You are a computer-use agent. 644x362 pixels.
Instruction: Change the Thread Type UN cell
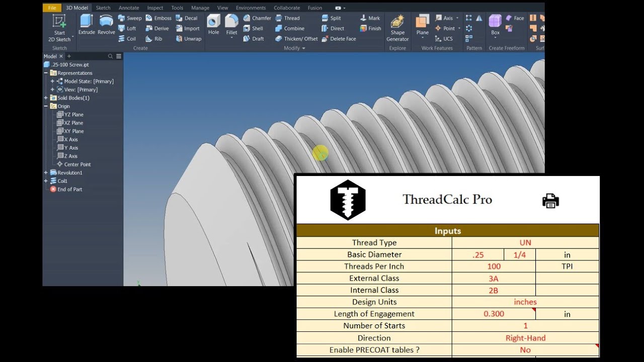point(525,242)
